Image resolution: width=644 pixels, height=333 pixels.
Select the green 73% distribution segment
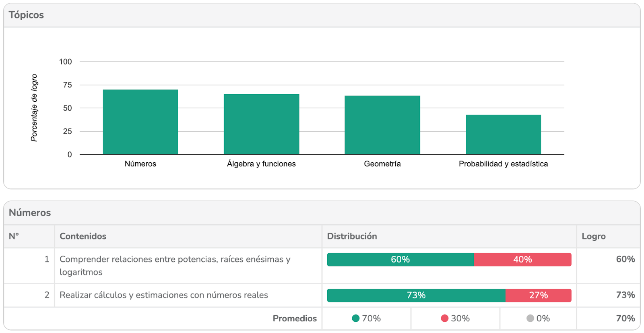(416, 295)
